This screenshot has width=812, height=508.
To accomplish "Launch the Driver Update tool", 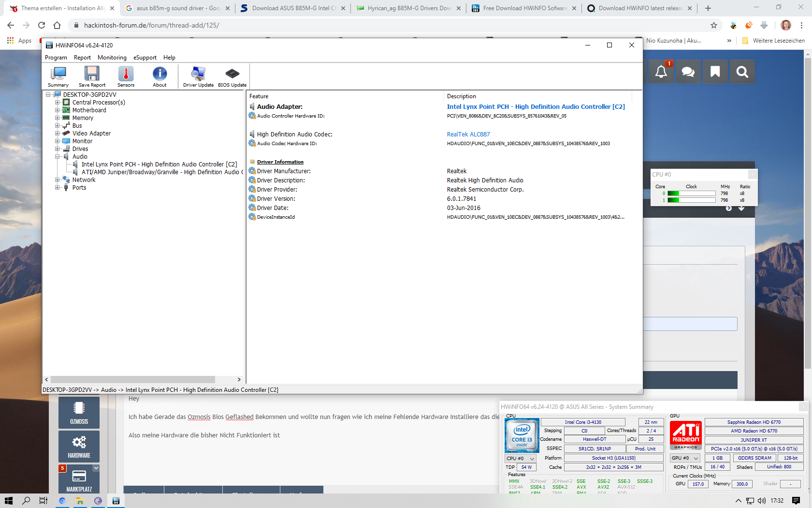I will 198,76.
